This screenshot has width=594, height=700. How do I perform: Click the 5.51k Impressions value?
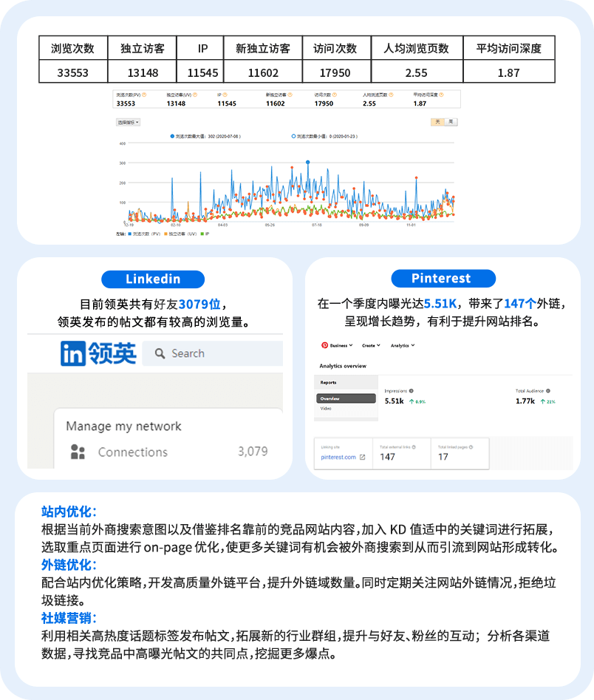[x=394, y=401]
